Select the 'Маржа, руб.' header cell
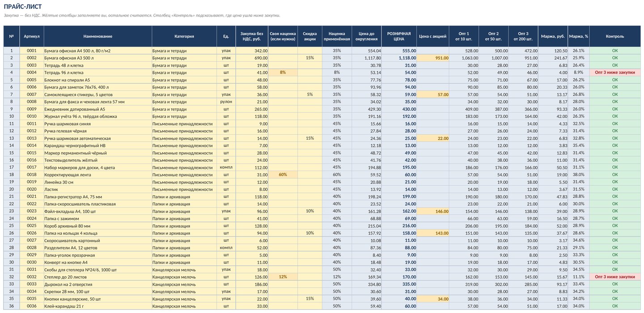 click(x=553, y=36)
